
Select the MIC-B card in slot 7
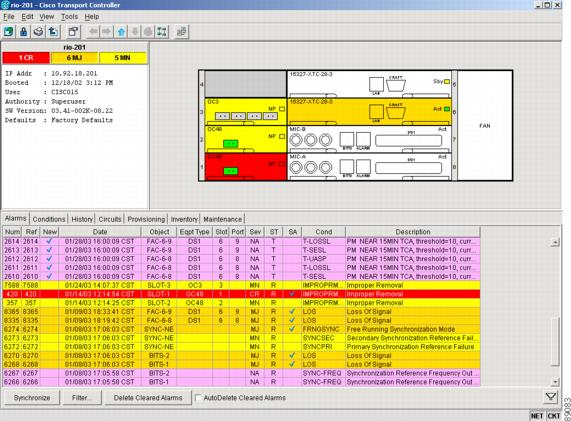click(x=369, y=139)
